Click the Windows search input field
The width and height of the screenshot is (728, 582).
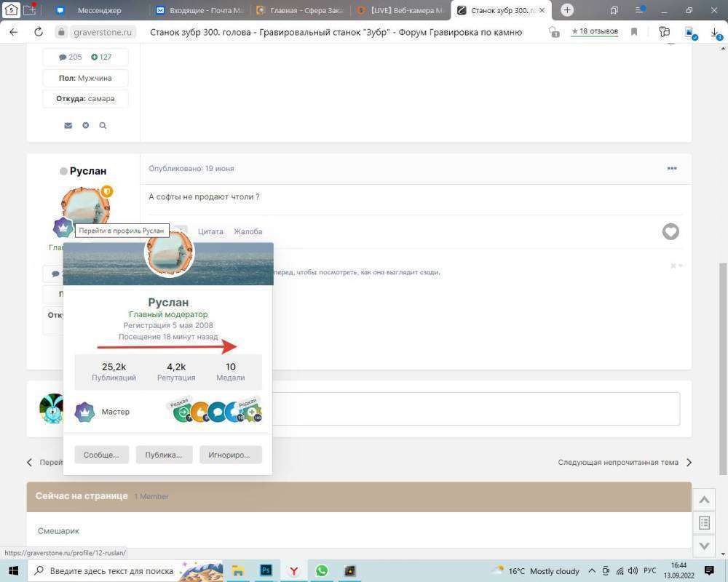click(x=109, y=570)
